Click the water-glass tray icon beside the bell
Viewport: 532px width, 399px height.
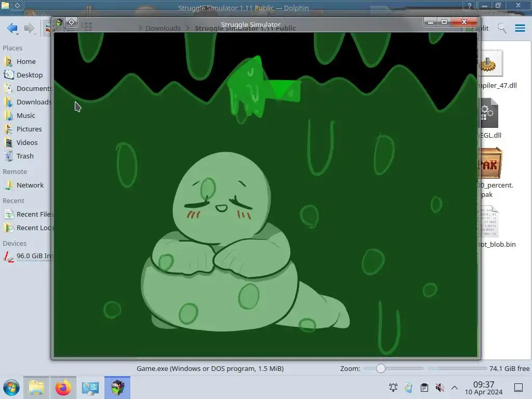pos(408,388)
